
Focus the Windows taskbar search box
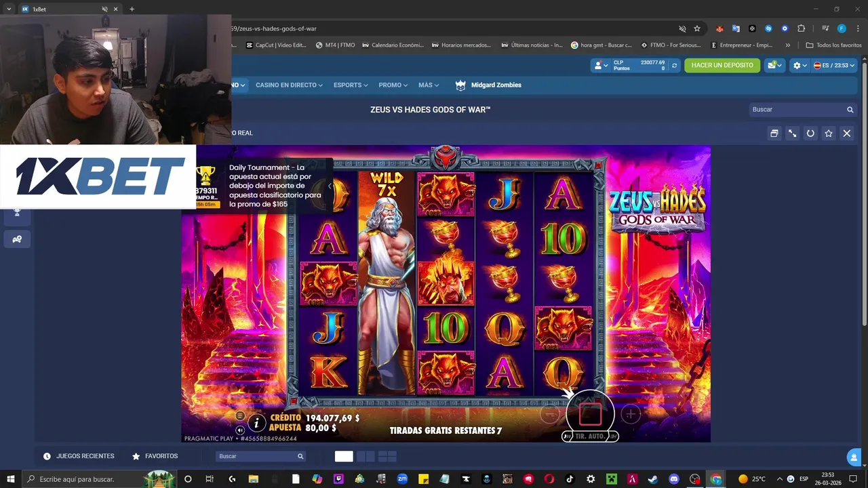click(x=100, y=479)
